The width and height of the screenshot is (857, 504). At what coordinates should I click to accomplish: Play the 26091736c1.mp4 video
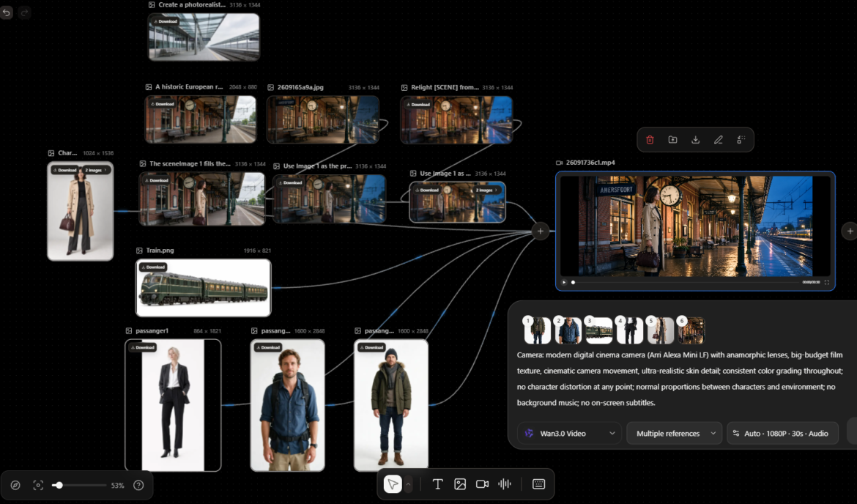564,282
